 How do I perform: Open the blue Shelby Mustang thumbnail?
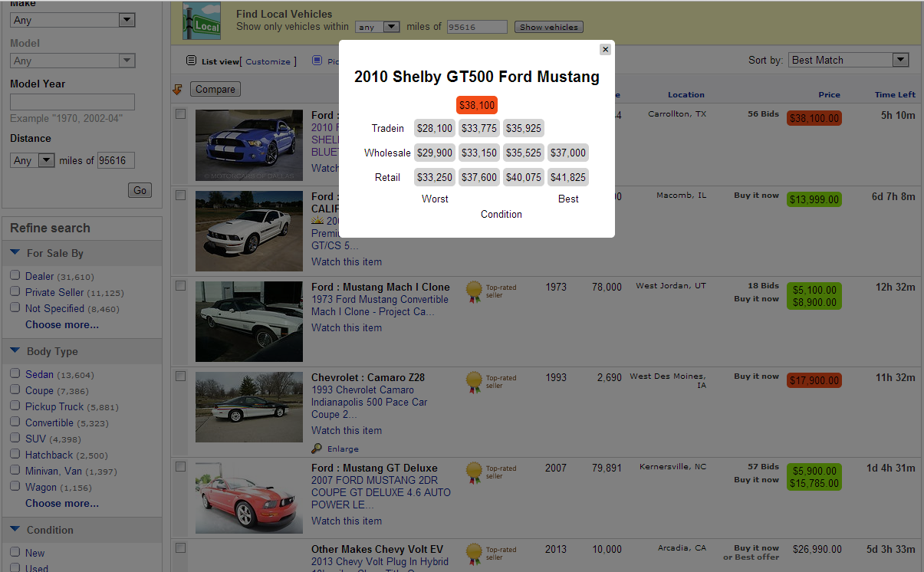click(x=249, y=145)
